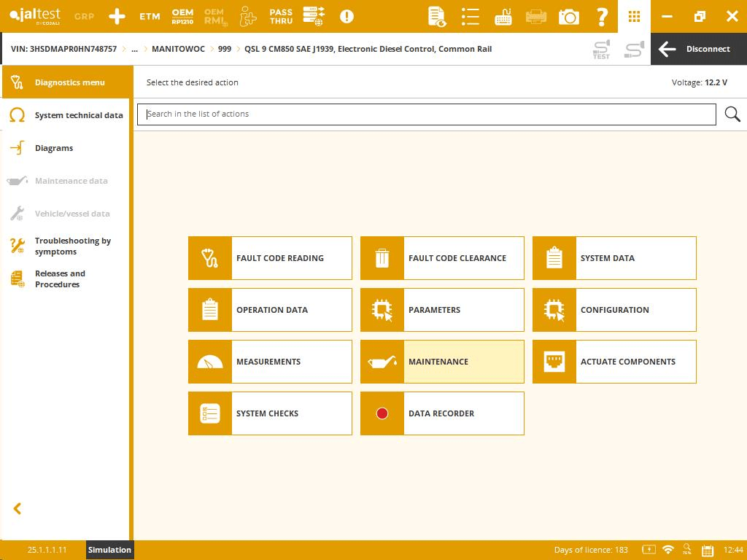Viewport: 747px width, 560px height.
Task: Expand the breadcrumb ellipsis after the VIN
Action: [x=134, y=49]
